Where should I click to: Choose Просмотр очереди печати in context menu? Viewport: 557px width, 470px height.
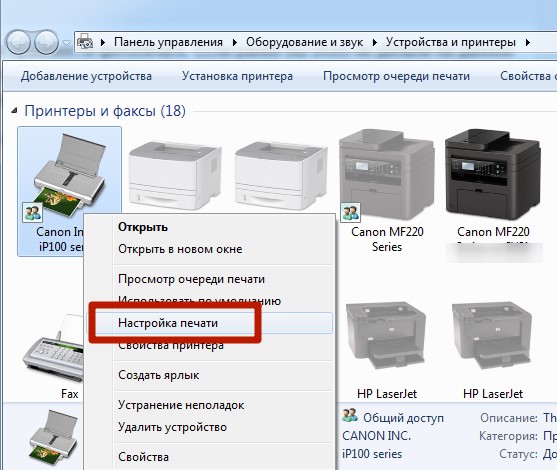[x=191, y=279]
